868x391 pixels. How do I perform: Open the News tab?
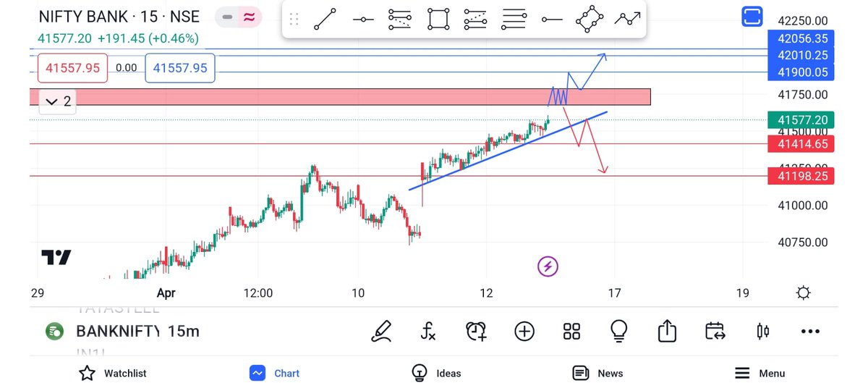(x=597, y=374)
